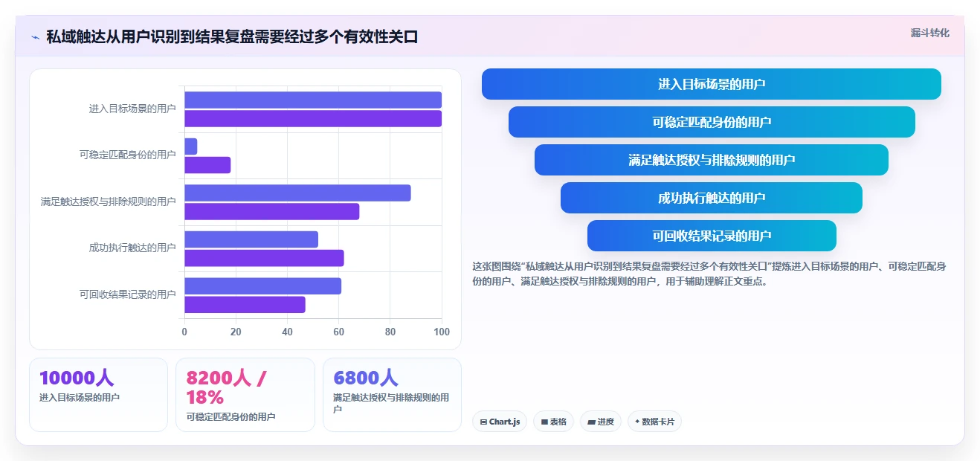
Task: Select the 成功执行触达的用户 funnel stage
Action: [x=712, y=198]
